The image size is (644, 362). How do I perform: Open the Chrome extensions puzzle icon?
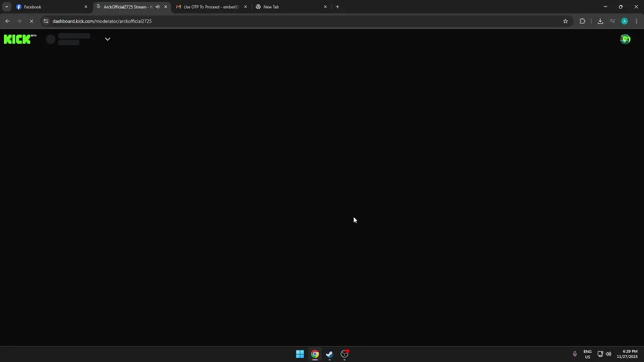pyautogui.click(x=583, y=21)
